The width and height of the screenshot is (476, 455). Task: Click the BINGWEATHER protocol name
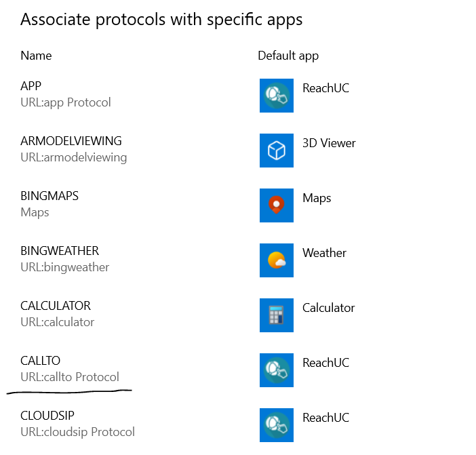tap(60, 251)
